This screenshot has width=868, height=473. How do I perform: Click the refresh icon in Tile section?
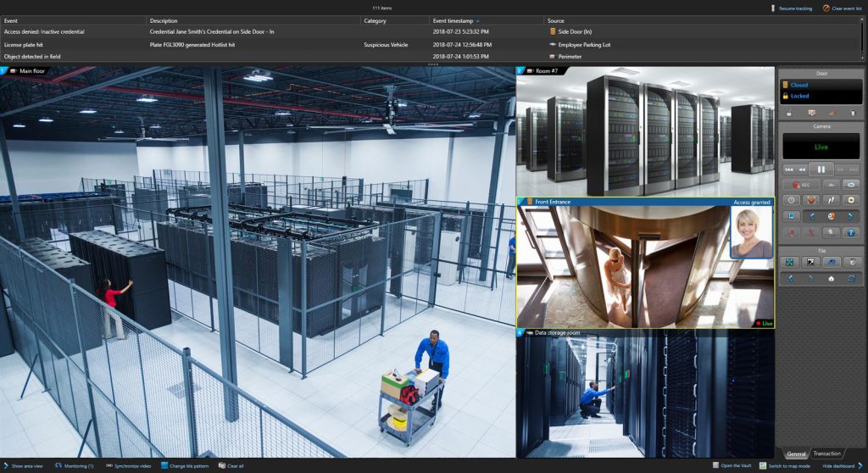click(x=851, y=278)
